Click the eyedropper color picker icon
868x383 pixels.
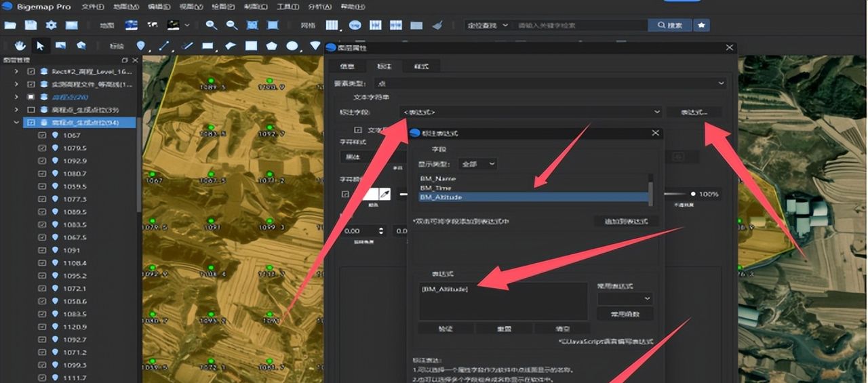384,195
